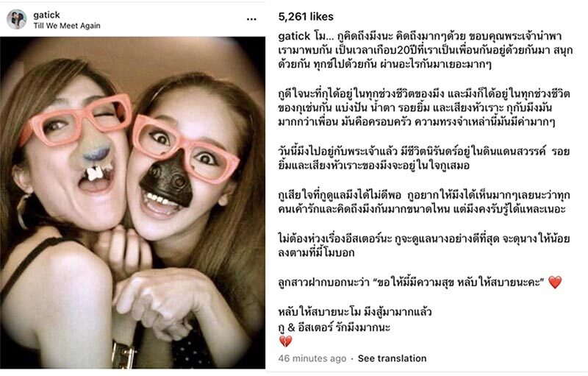588x376 pixels.
Task: Select caption paragraph beginning กูเสียใจที่กูดูแลมึง
Action: click(x=424, y=202)
